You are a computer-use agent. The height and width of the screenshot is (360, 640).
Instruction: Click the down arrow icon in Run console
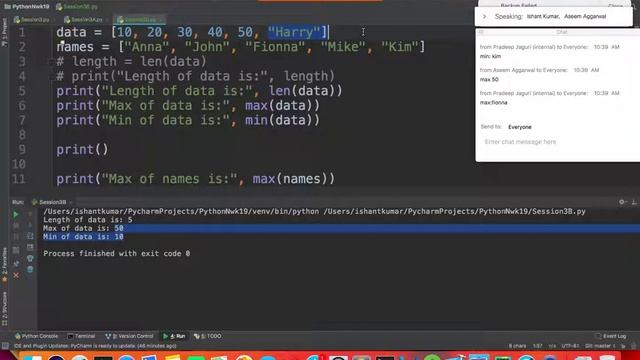[30, 225]
